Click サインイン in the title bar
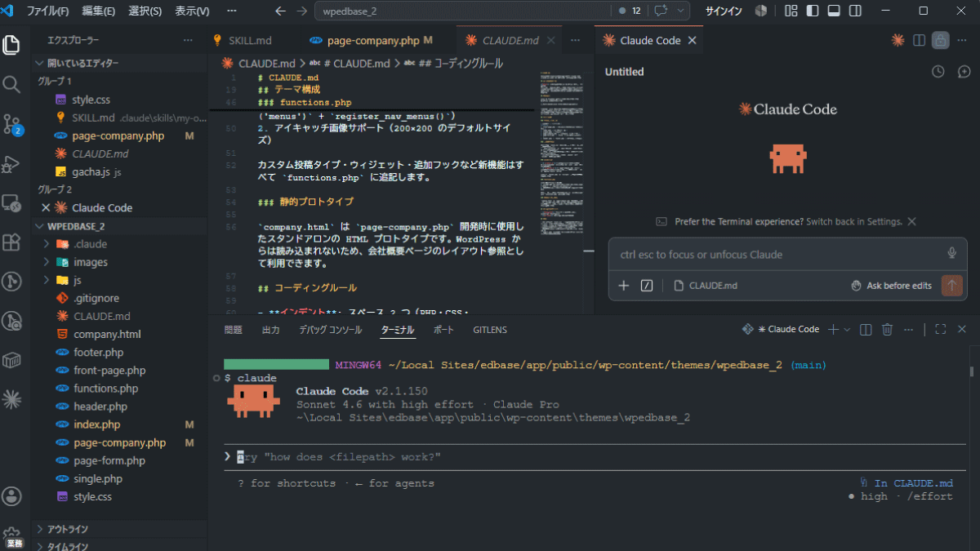This screenshot has height=551, width=980. point(724,11)
